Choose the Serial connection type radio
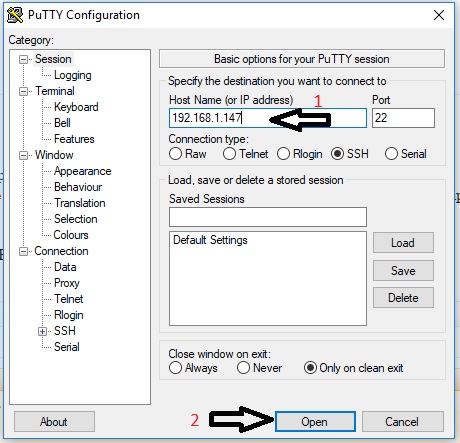460x443 pixels. pyautogui.click(x=406, y=154)
